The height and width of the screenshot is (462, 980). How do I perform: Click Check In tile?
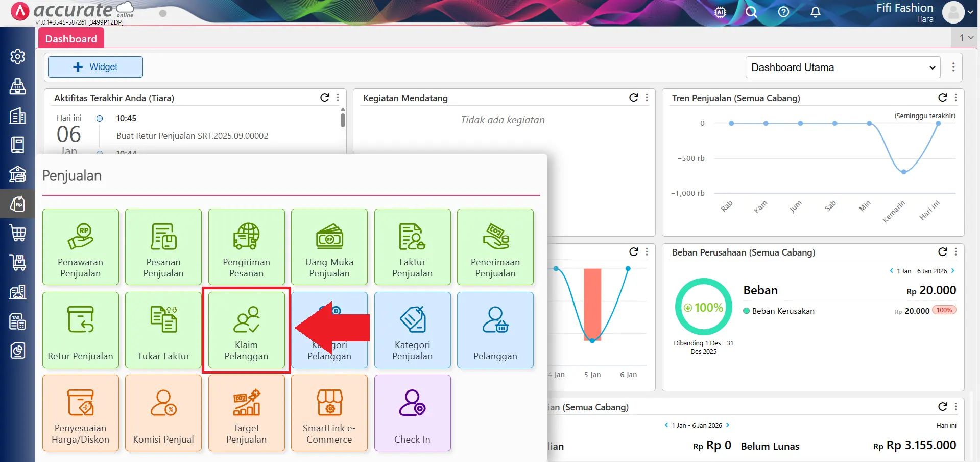click(412, 413)
